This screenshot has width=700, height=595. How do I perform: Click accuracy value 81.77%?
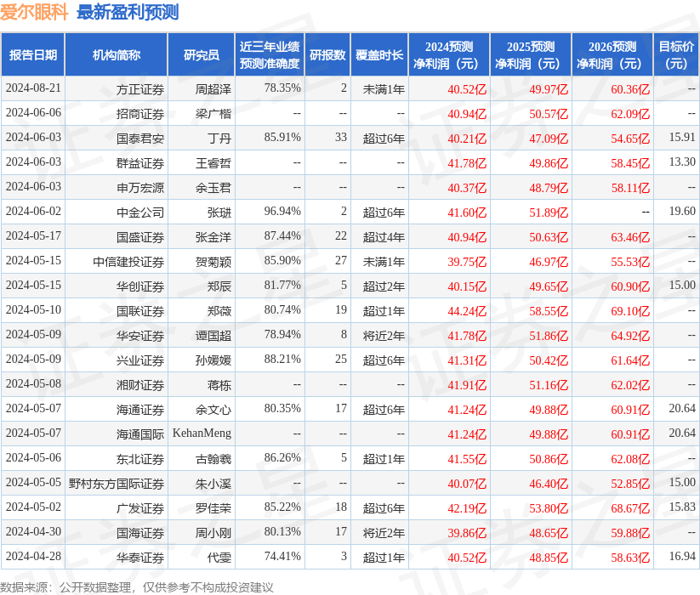(x=282, y=286)
